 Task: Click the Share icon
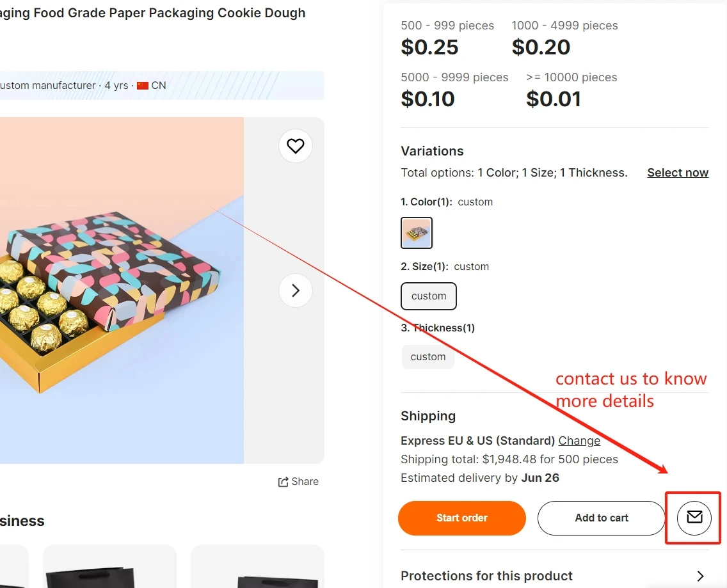point(283,482)
